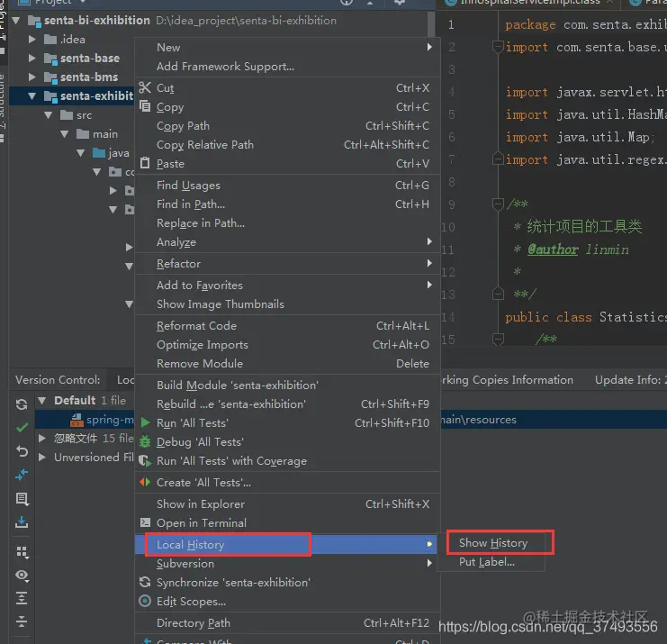This screenshot has width=667, height=644.
Task: Click the coverage shield icon
Action: click(x=145, y=460)
